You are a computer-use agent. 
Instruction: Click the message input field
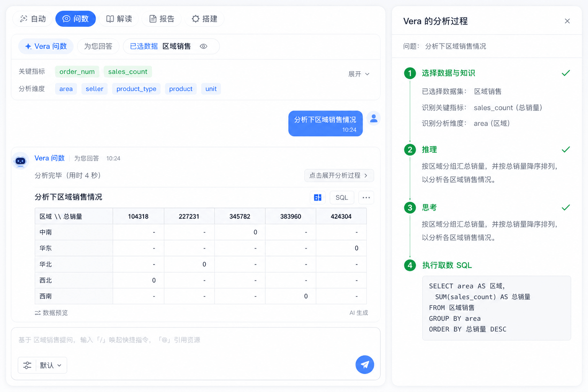(196, 340)
